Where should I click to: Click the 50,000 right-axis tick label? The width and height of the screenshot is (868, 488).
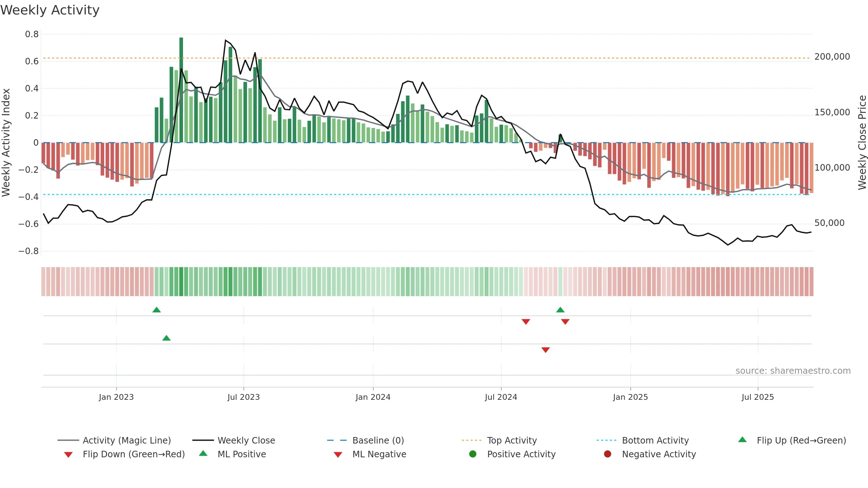click(x=829, y=223)
